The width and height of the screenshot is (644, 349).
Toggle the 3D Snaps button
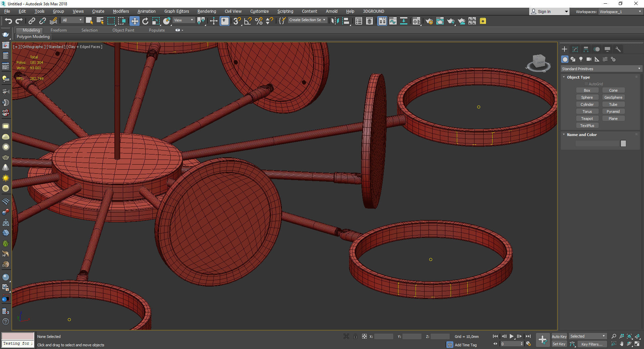click(237, 21)
